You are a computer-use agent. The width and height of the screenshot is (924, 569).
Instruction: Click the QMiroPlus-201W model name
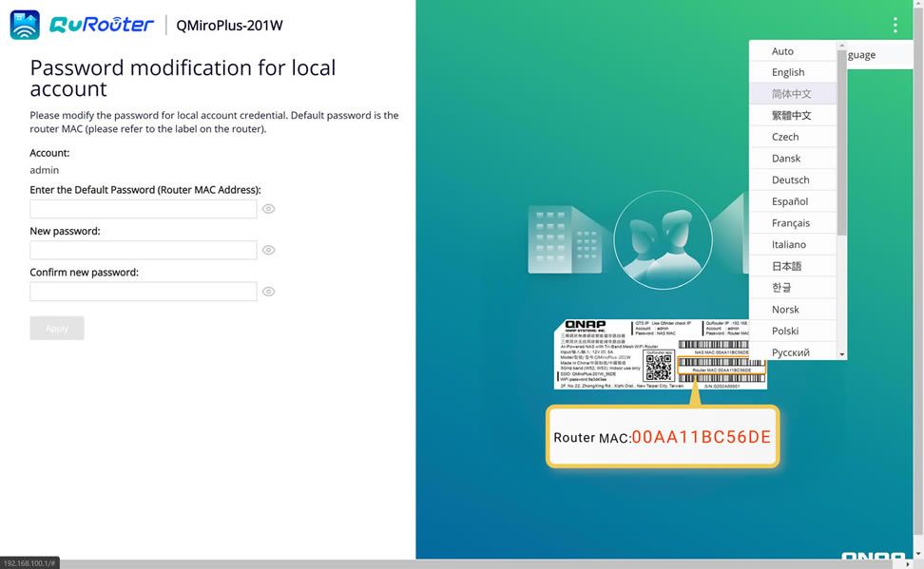point(229,26)
